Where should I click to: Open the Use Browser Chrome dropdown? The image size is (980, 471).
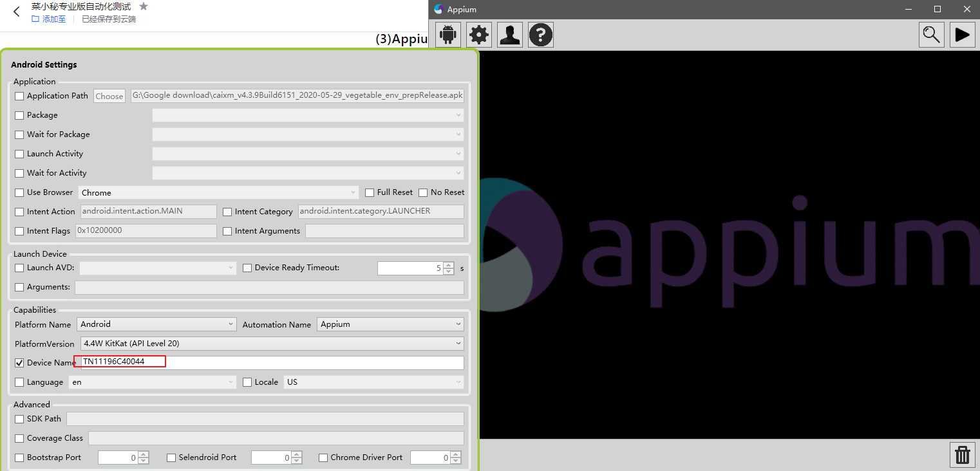pyautogui.click(x=219, y=192)
